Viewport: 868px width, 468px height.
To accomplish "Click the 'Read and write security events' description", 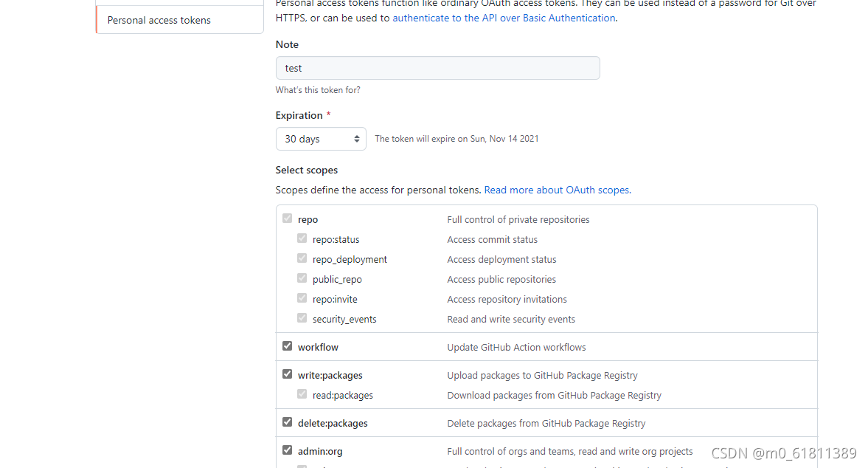I will click(511, 320).
